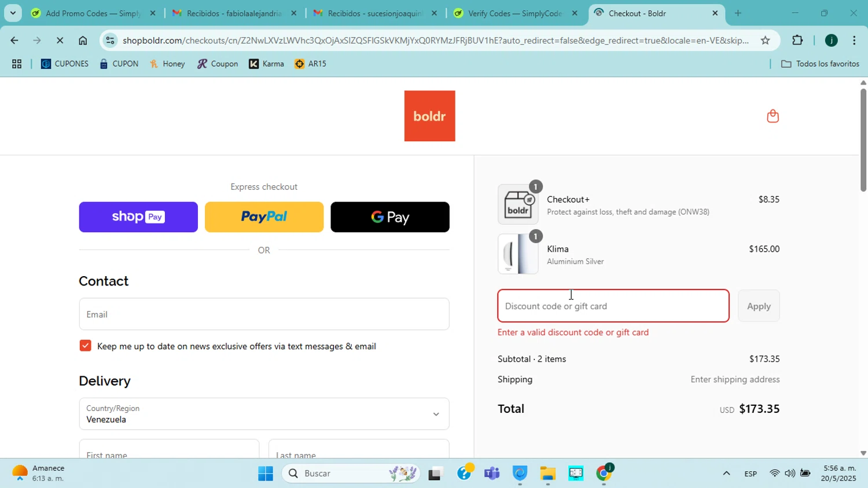868x488 pixels.
Task: Open the apps grid in bookmarks bar
Action: (17, 64)
